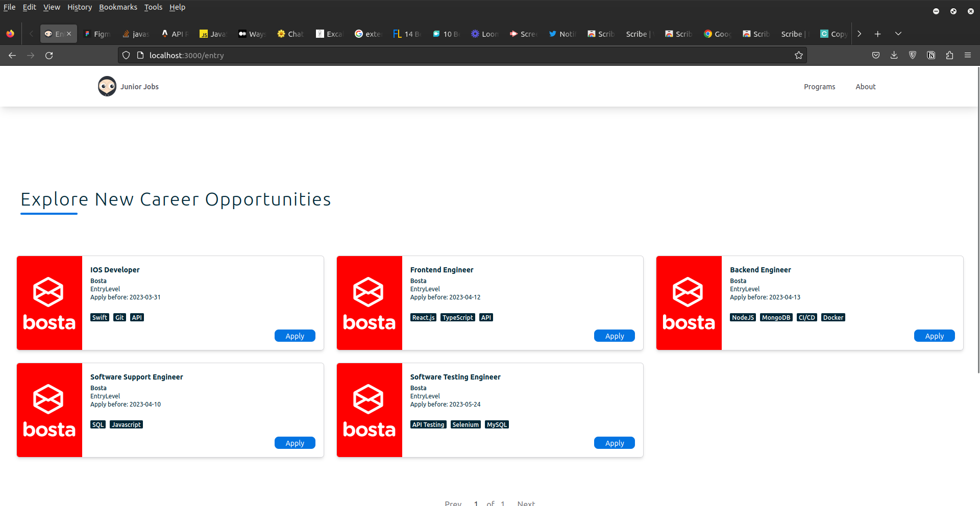Switch to the Google tab

tap(717, 34)
